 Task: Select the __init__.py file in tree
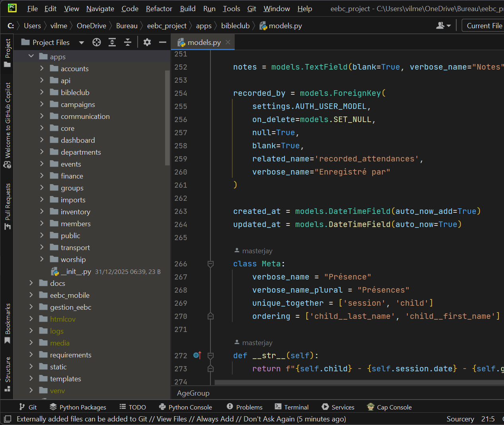click(76, 272)
